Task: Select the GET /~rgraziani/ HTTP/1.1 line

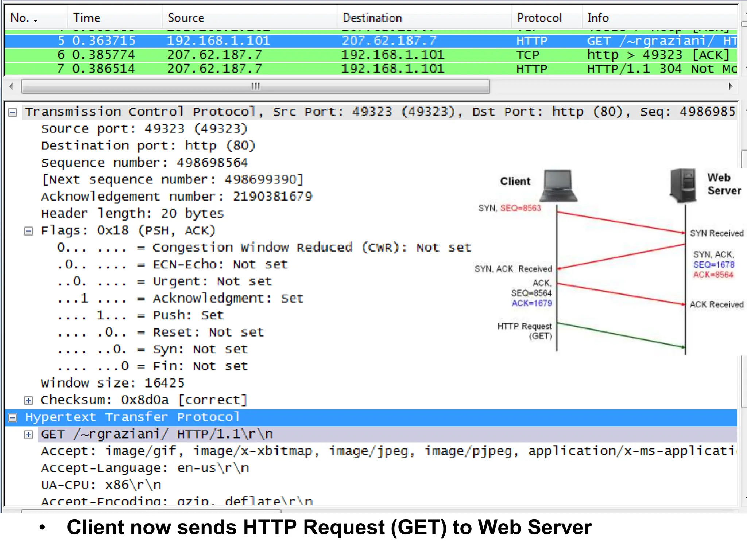Action: click(387, 435)
